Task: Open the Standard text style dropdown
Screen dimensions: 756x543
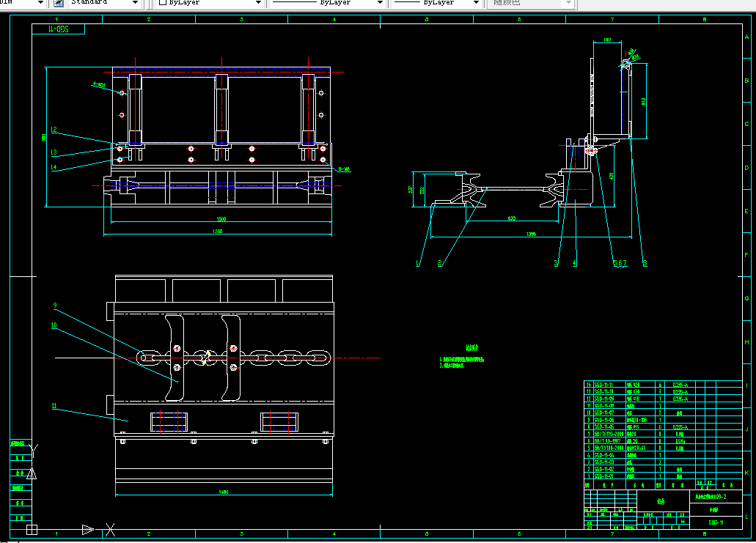Action: click(135, 3)
